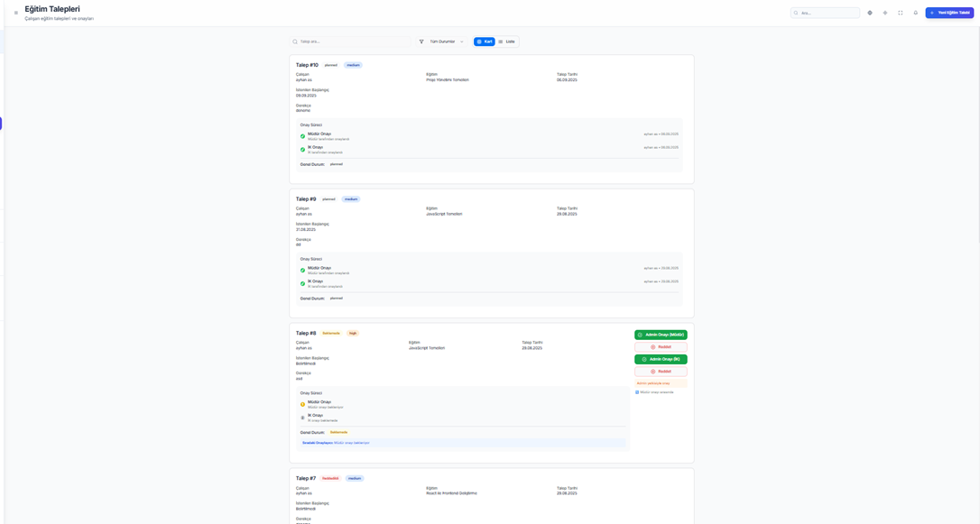Click the theme toggle icon in header
Image resolution: width=980 pixels, height=524 pixels.
tap(885, 13)
